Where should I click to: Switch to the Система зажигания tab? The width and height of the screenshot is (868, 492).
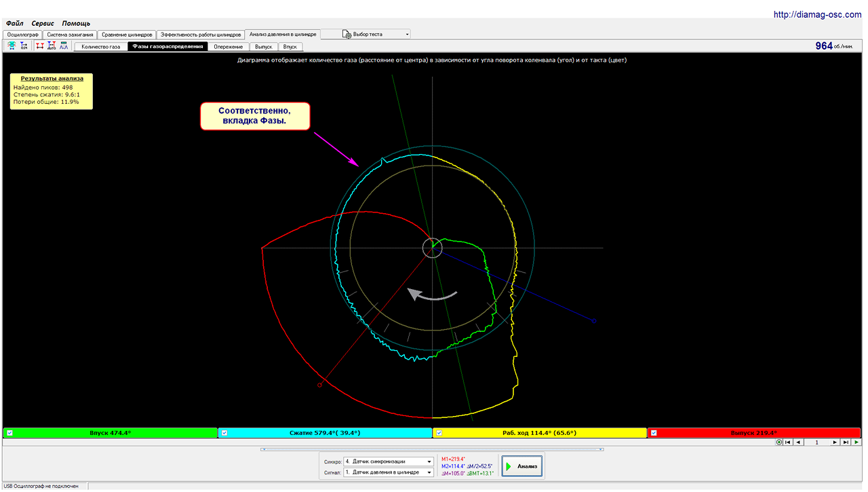point(70,34)
